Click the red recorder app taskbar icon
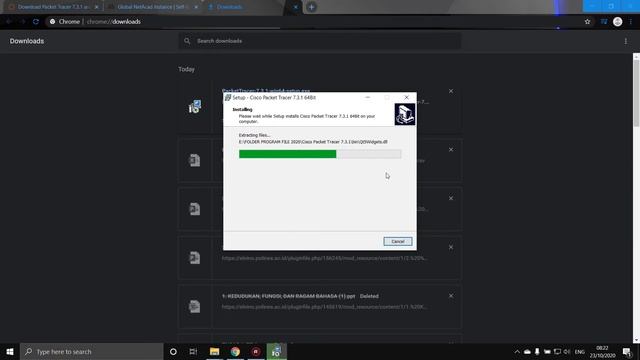The height and width of the screenshot is (360, 640). pyautogui.click(x=256, y=351)
